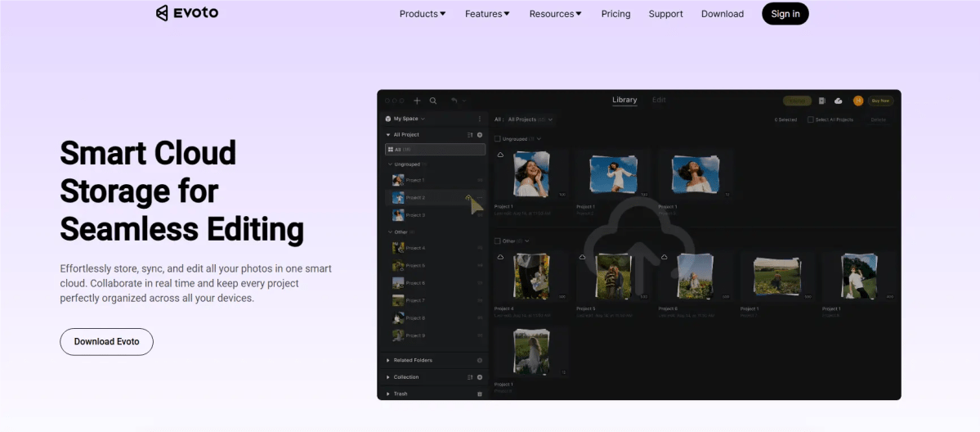
Task: Open the Resources dropdown menu
Action: click(556, 14)
